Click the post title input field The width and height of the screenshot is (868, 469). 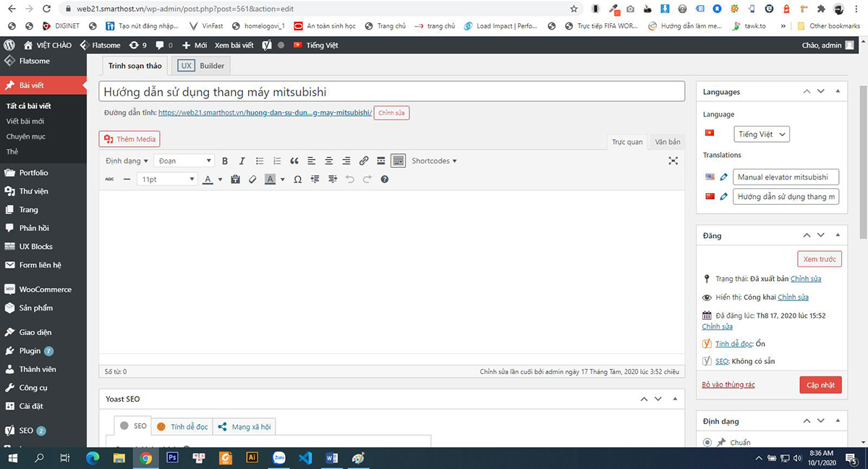click(x=392, y=91)
